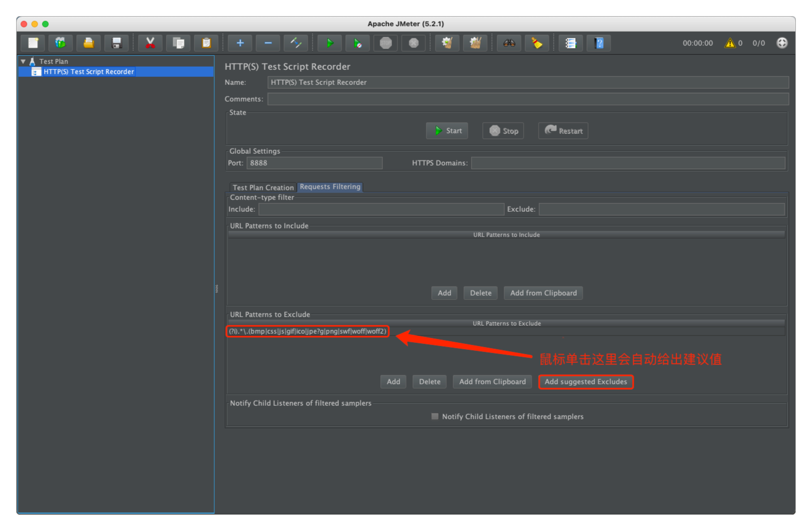Click the Port field showing 8888
812x531 pixels.
pos(314,163)
